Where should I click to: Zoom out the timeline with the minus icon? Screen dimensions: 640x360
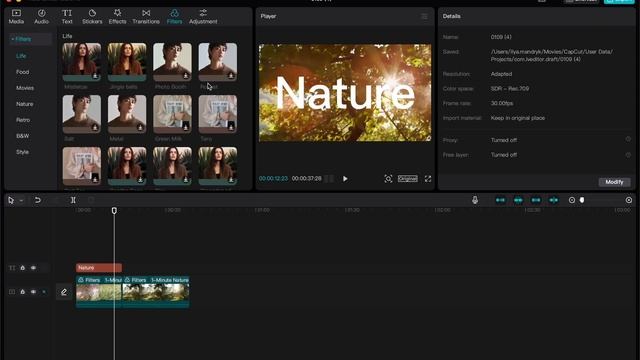pos(572,200)
